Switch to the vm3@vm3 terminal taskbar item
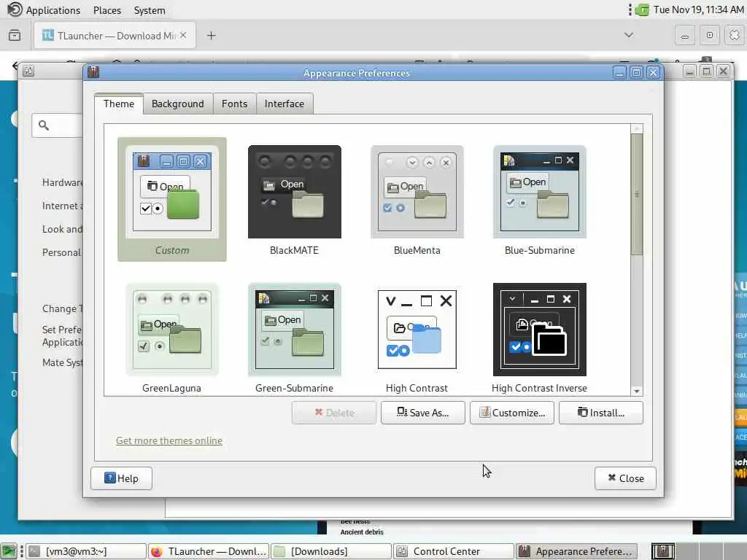This screenshot has width=747, height=560. 86,551
